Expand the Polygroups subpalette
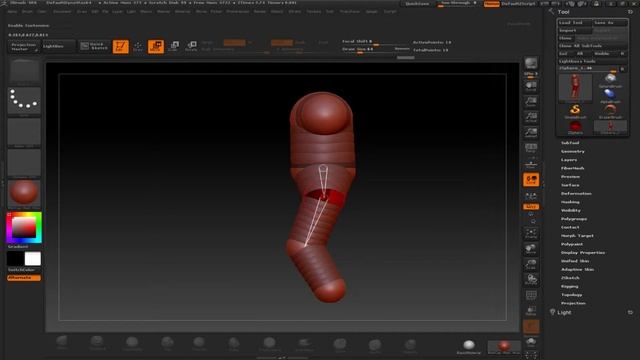Screen dimensions: 640x360 pos(574,219)
